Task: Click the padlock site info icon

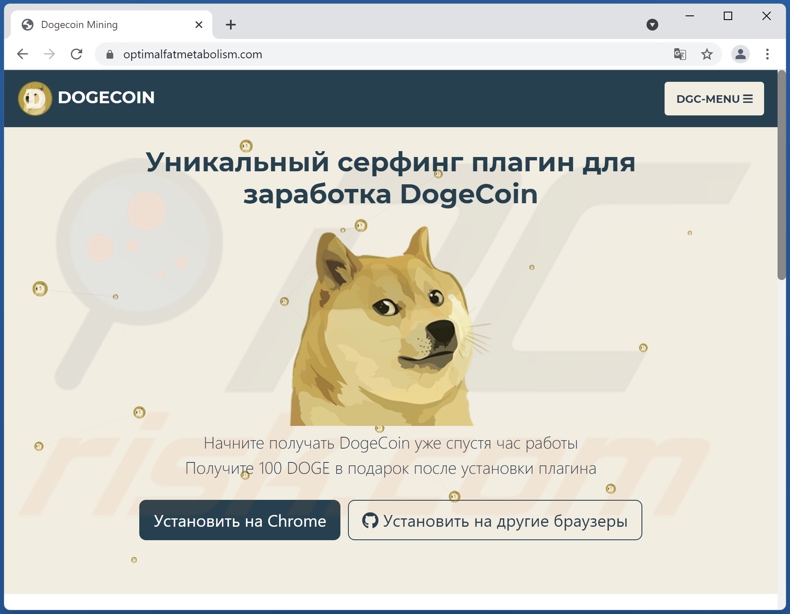Action: point(109,54)
